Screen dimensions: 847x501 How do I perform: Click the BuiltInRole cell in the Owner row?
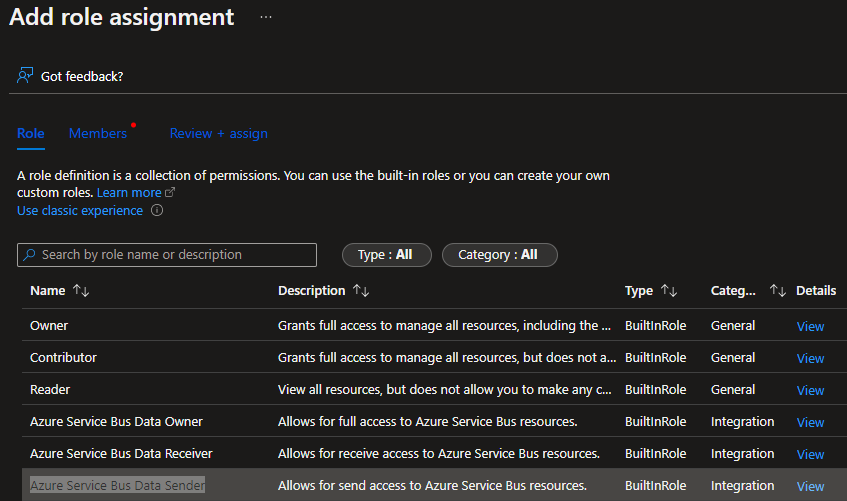(x=655, y=325)
